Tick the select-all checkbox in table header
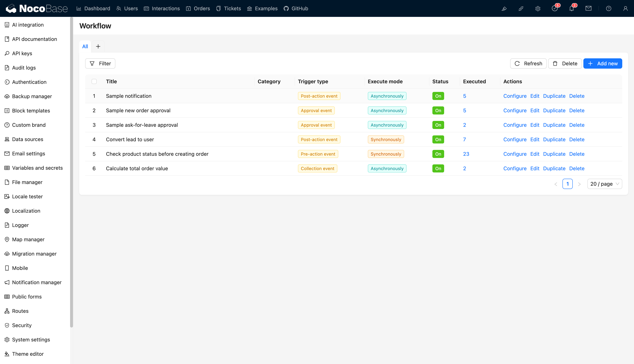 94,81
